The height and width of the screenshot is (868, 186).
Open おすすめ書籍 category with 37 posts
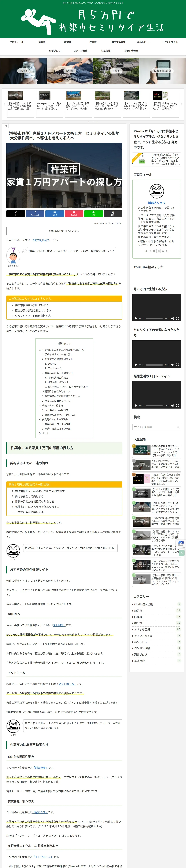pyautogui.click(x=157, y=629)
